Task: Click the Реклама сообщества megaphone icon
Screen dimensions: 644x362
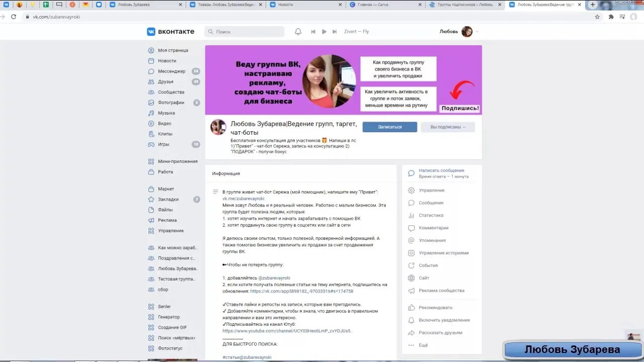Action: pos(411,291)
